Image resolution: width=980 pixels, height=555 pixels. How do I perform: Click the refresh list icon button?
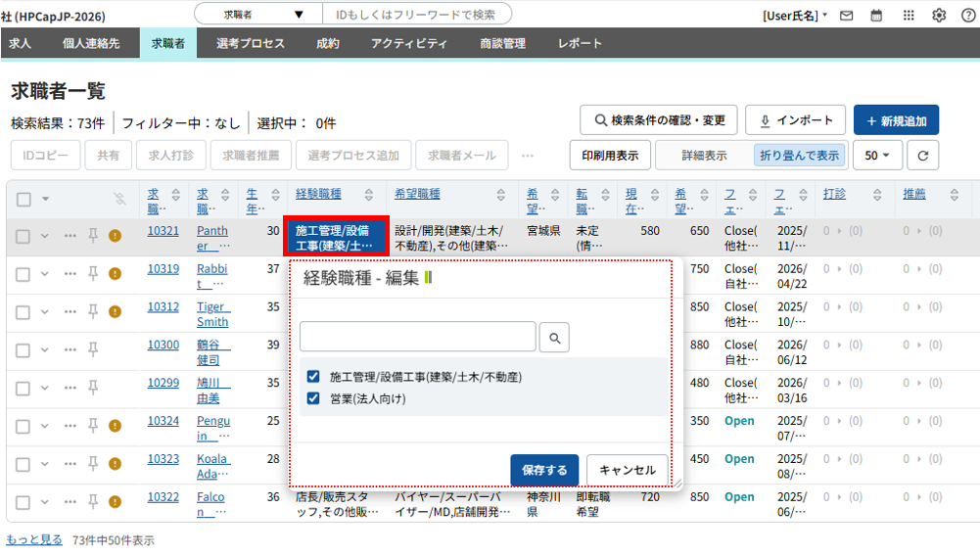pos(922,155)
